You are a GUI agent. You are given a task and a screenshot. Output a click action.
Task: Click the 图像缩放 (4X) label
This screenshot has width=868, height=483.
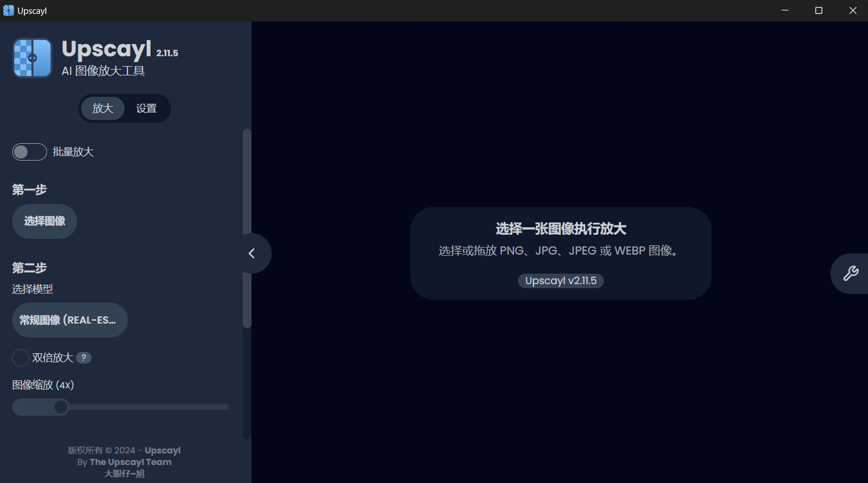(x=43, y=385)
